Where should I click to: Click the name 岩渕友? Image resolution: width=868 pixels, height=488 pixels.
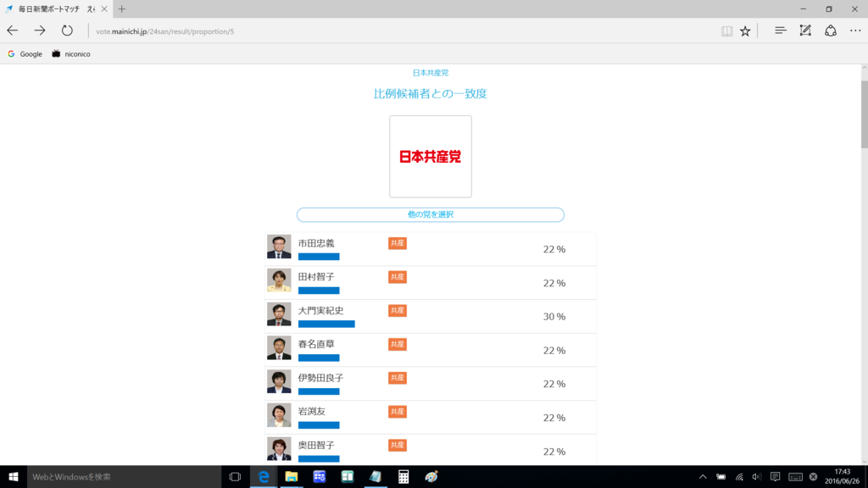(x=312, y=412)
